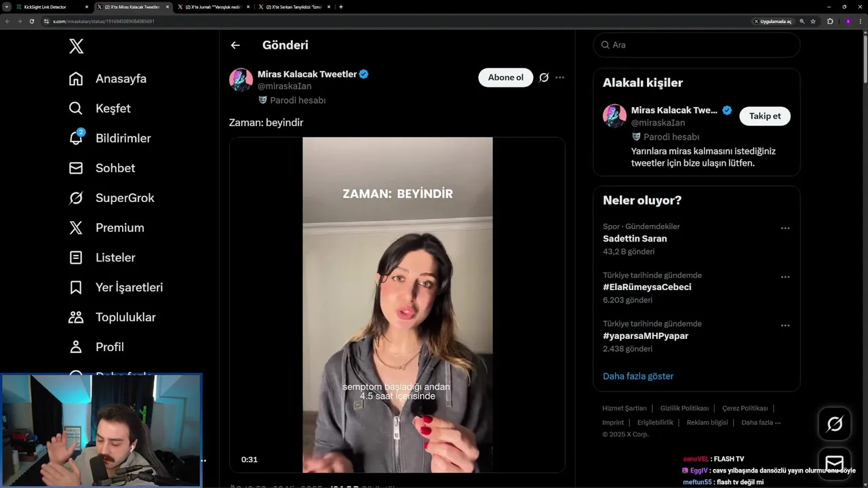Open more options for #ElaRümeysaCebeci trend

coord(785,277)
